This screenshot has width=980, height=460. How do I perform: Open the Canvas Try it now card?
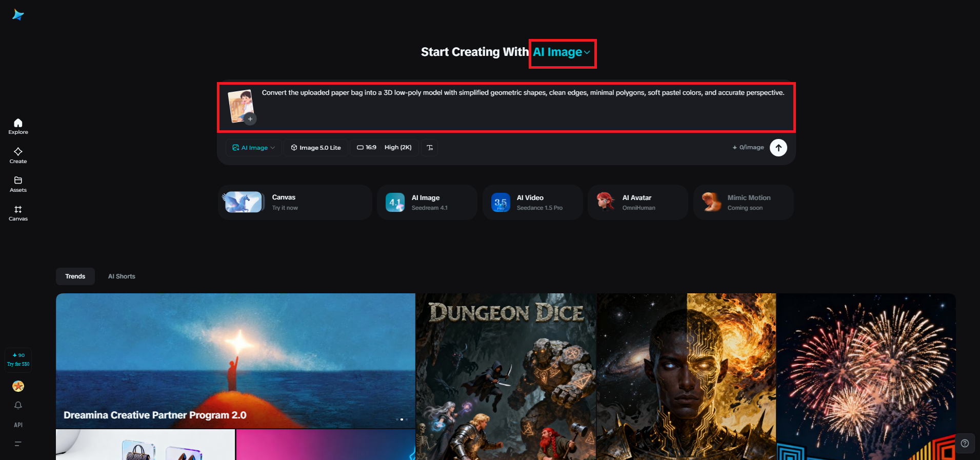[x=295, y=203]
